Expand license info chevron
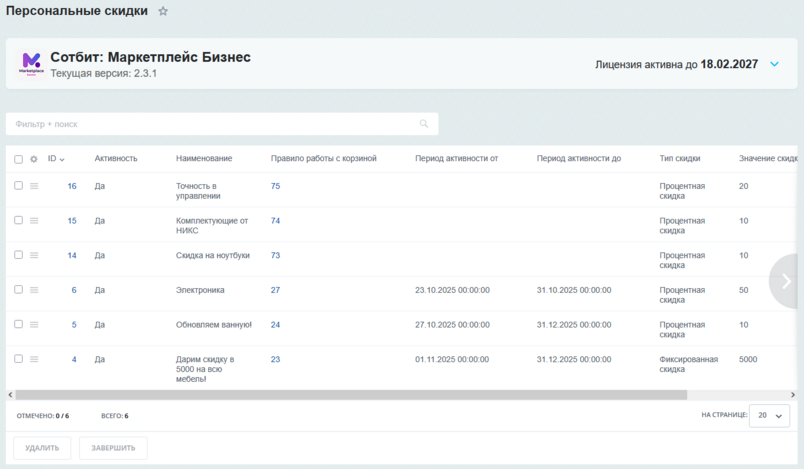Image resolution: width=804 pixels, height=469 pixels. tap(774, 64)
